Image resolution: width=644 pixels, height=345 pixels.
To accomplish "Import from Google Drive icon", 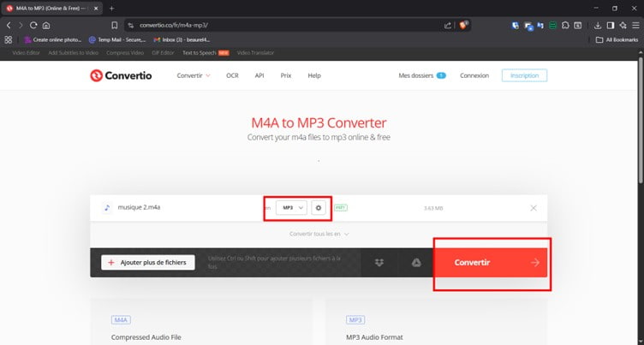I will [x=416, y=263].
